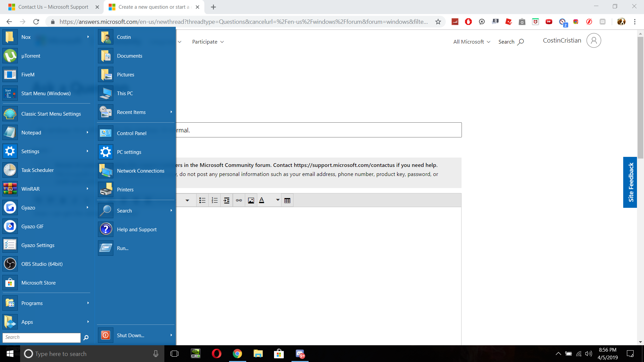Open Printers
This screenshot has height=362, width=644.
click(136, 190)
